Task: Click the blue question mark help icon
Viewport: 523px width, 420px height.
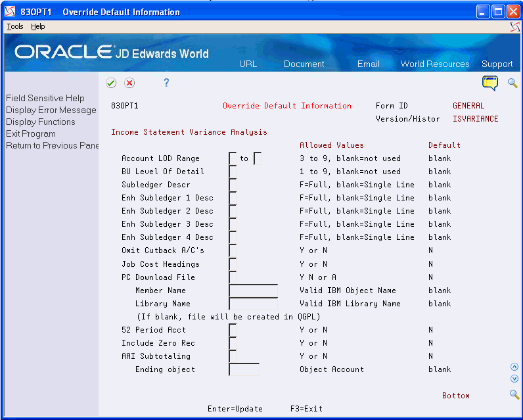Action: (x=166, y=82)
